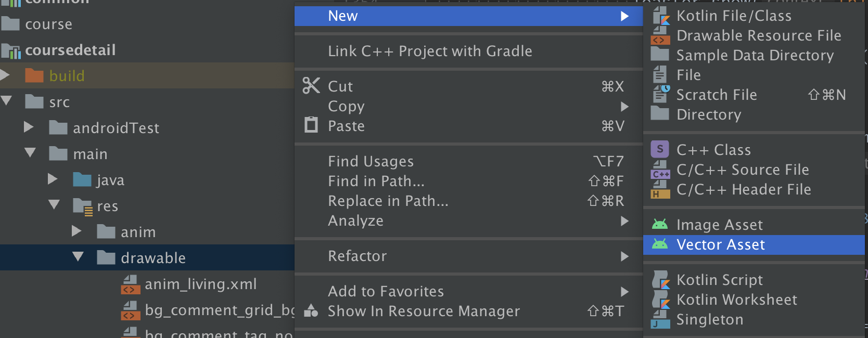Expand the androidTest folder arrow
The height and width of the screenshot is (338, 868).
(x=29, y=127)
